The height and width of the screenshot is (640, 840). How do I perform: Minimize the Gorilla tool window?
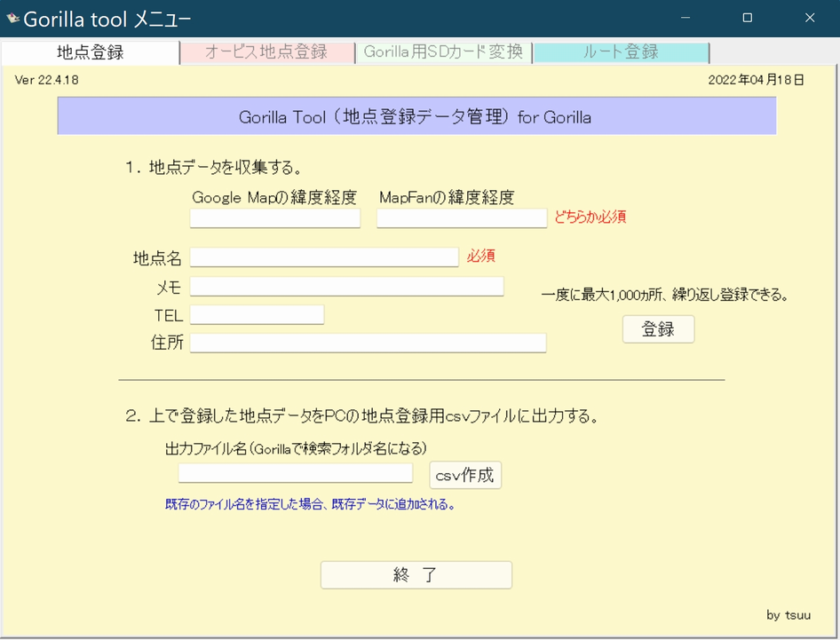pos(685,19)
